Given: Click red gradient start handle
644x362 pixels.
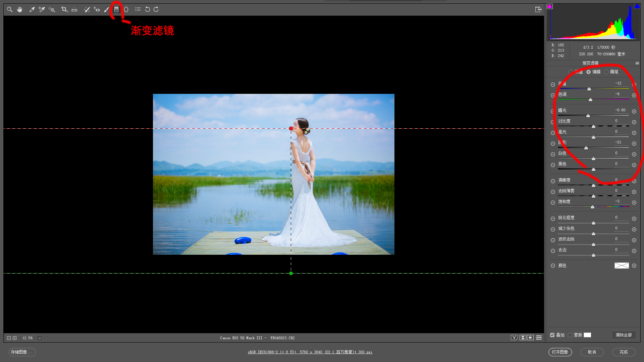Looking at the screenshot, I should click(291, 128).
